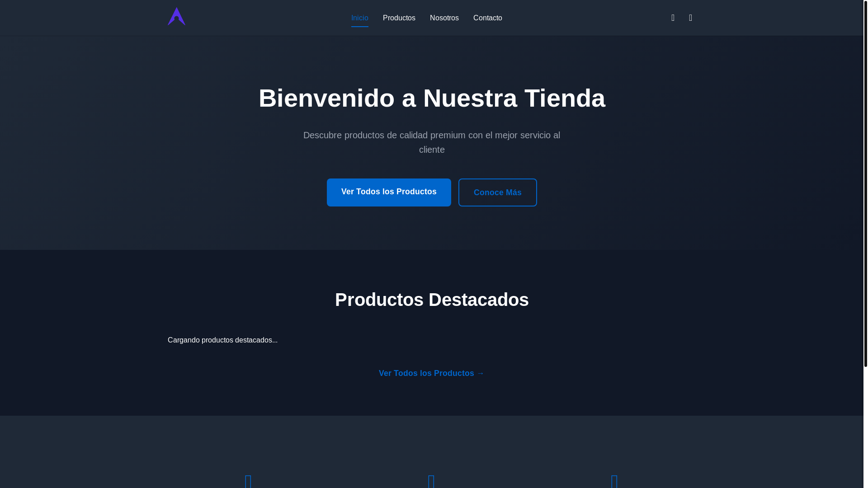Click the right feature icon at bottom
Viewport: 868px width, 488px height.
coord(615,481)
